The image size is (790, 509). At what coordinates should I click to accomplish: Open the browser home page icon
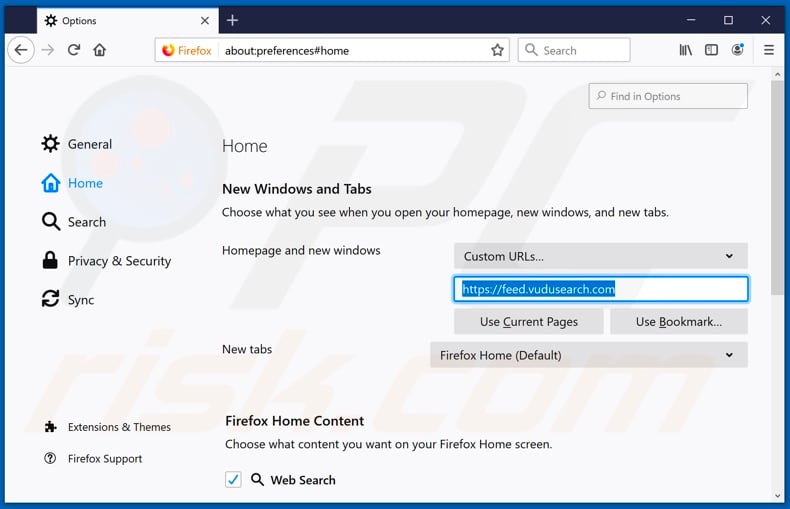[x=100, y=50]
